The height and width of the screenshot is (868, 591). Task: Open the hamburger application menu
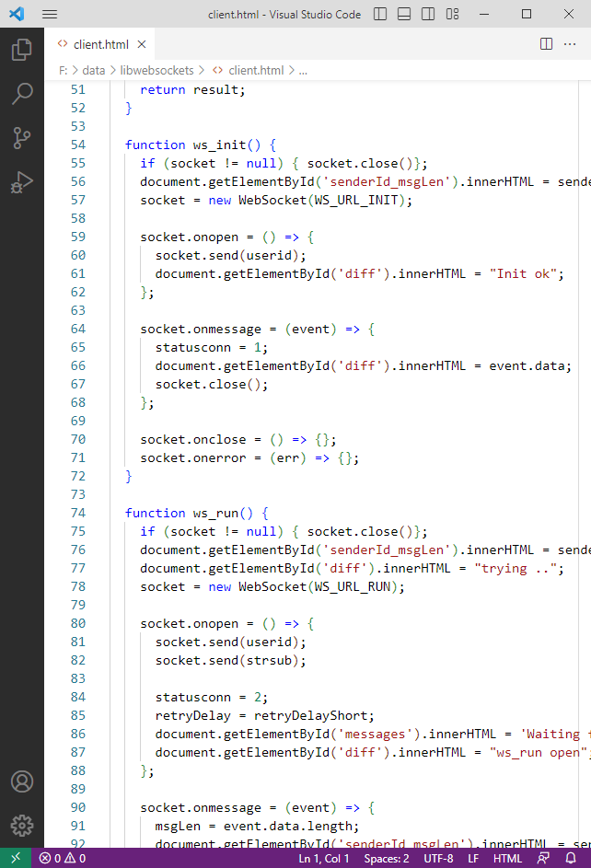coord(50,15)
